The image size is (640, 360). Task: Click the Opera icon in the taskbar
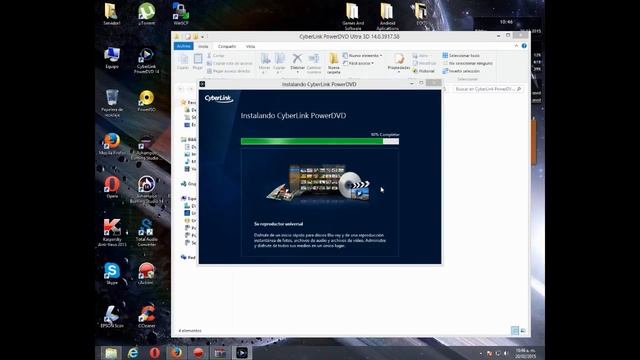155,353
